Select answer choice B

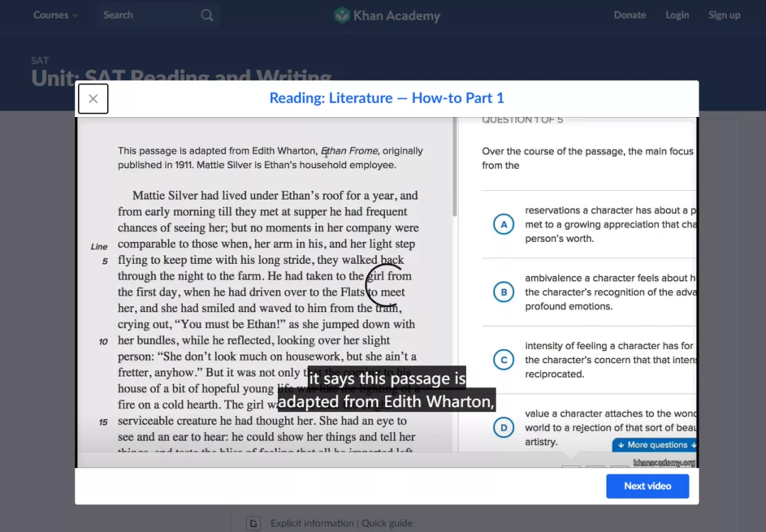click(x=503, y=292)
